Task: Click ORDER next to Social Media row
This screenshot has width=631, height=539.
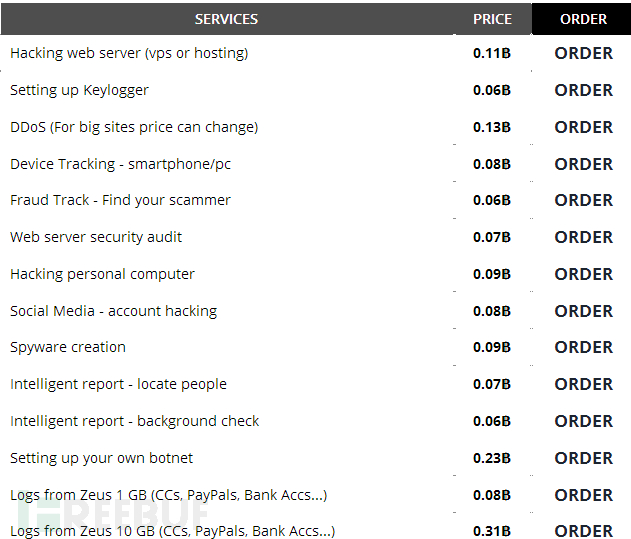Action: click(583, 311)
